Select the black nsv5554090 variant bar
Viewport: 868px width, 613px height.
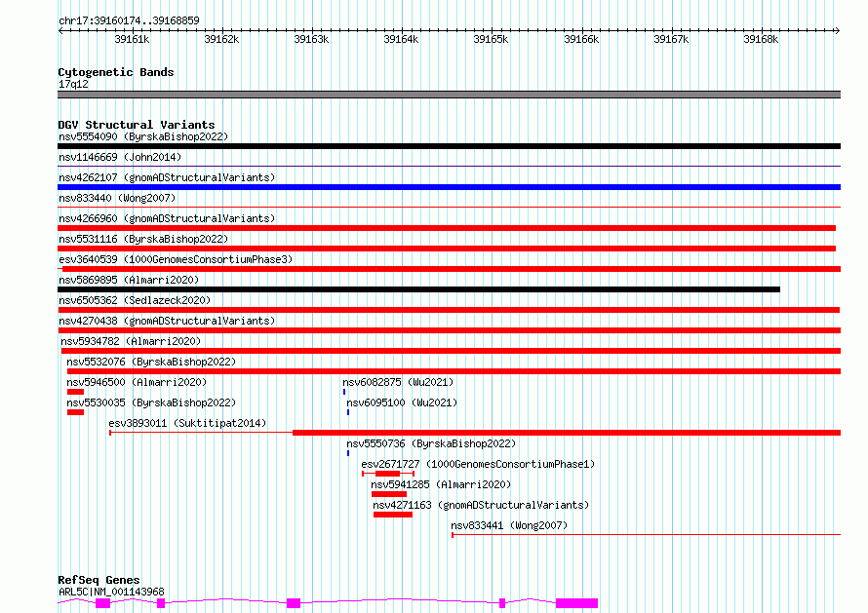click(x=449, y=146)
